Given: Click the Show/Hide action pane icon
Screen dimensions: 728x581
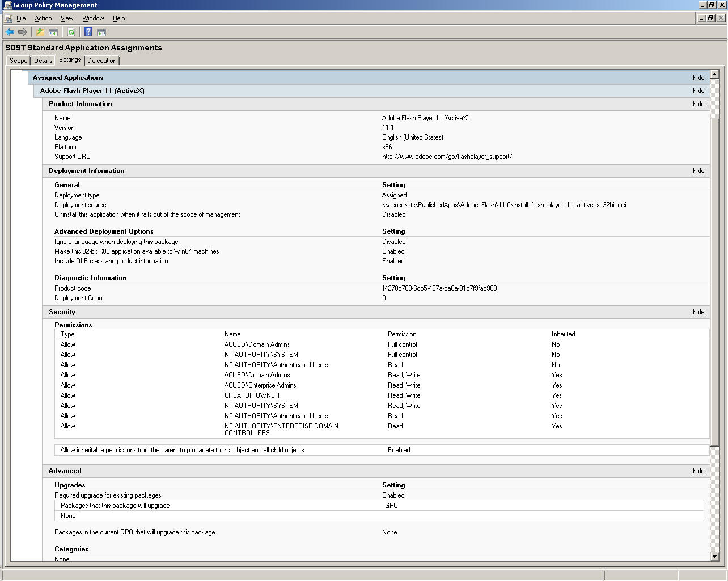Looking at the screenshot, I should click(101, 32).
